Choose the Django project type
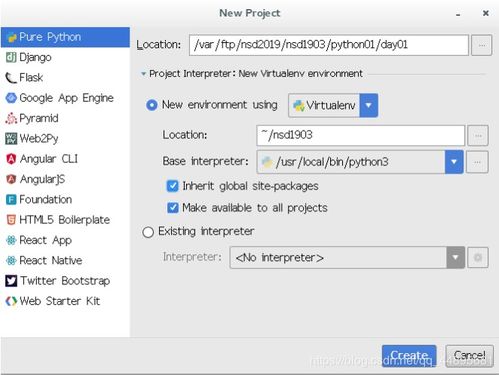499x375 pixels. 65,57
